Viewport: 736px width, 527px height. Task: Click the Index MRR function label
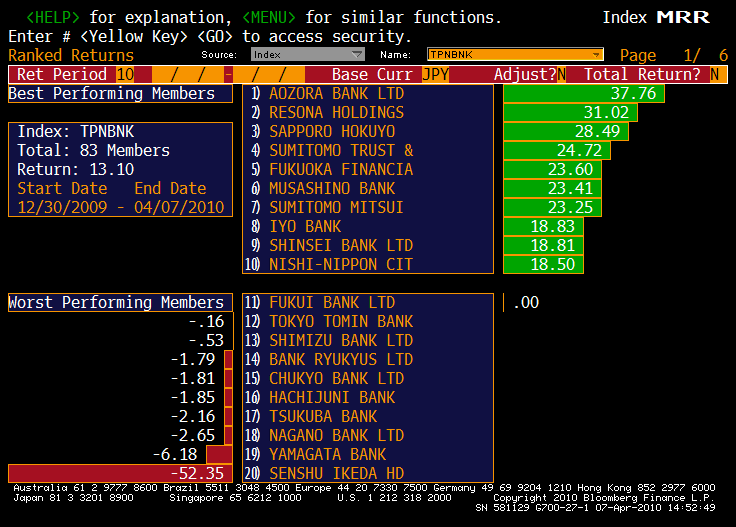pos(656,17)
